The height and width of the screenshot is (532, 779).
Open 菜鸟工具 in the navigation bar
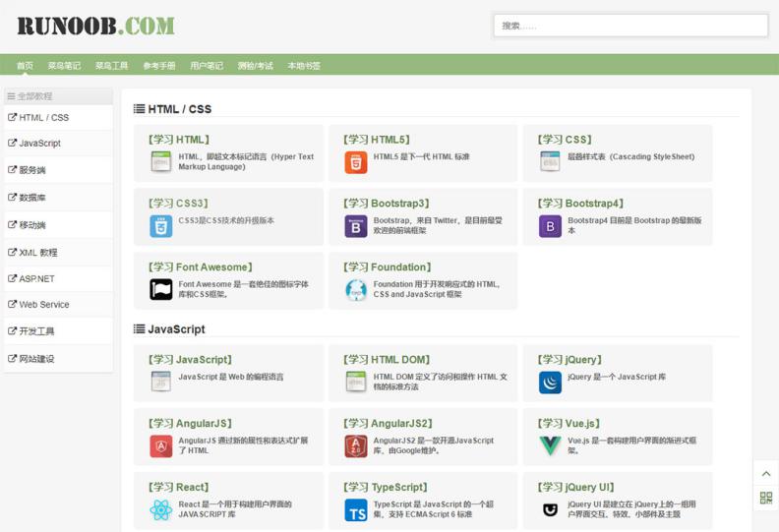112,66
